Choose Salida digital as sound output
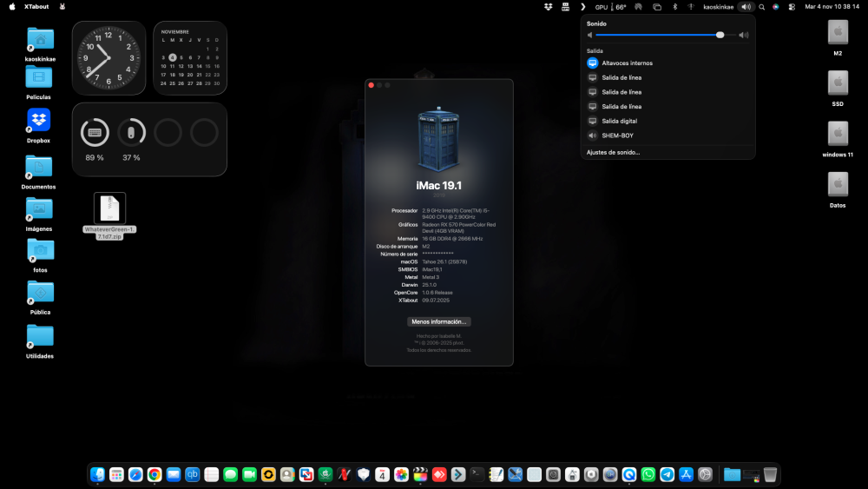 (668, 121)
